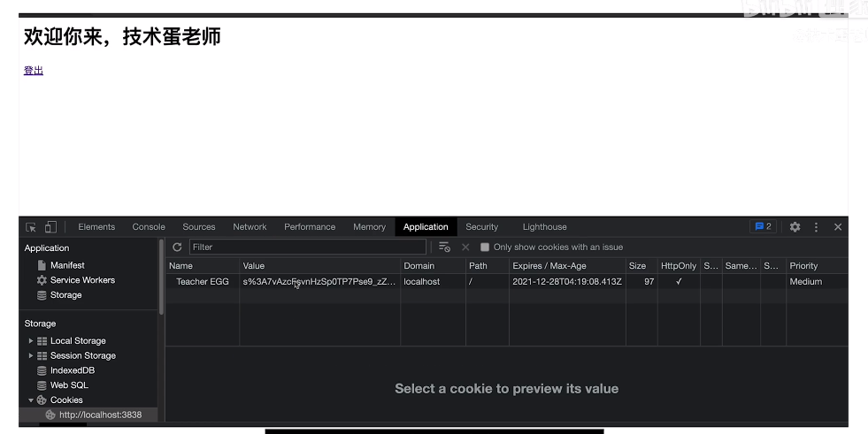The width and height of the screenshot is (868, 434).
Task: Sort cookies by Path column header
Action: point(488,266)
